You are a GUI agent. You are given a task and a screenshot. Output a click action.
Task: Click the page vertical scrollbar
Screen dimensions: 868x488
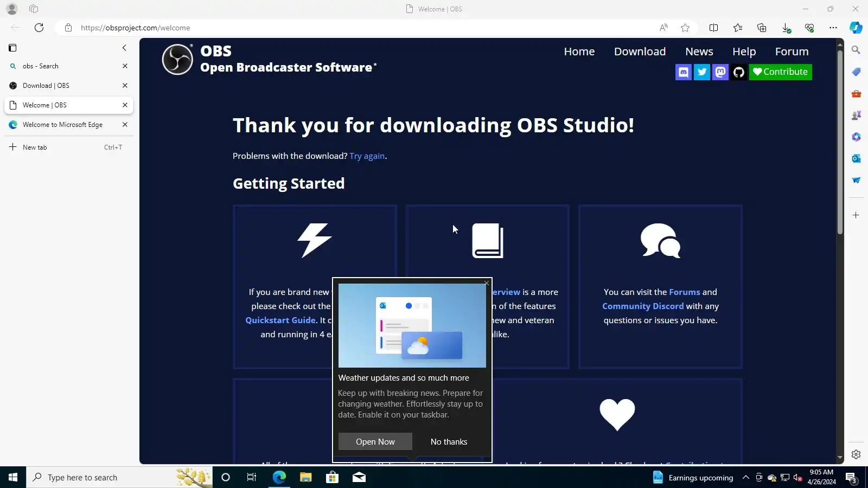840,143
